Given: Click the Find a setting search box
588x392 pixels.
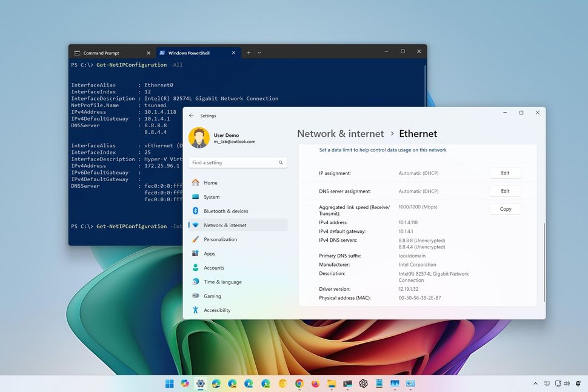Looking at the screenshot, I should [x=236, y=162].
